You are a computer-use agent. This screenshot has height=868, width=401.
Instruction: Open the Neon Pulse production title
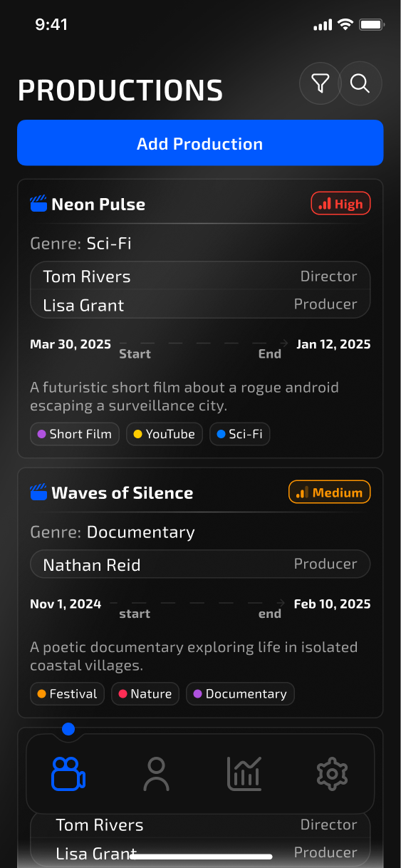click(98, 205)
